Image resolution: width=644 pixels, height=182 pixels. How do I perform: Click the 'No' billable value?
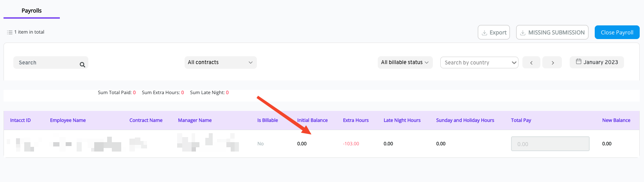click(260, 144)
